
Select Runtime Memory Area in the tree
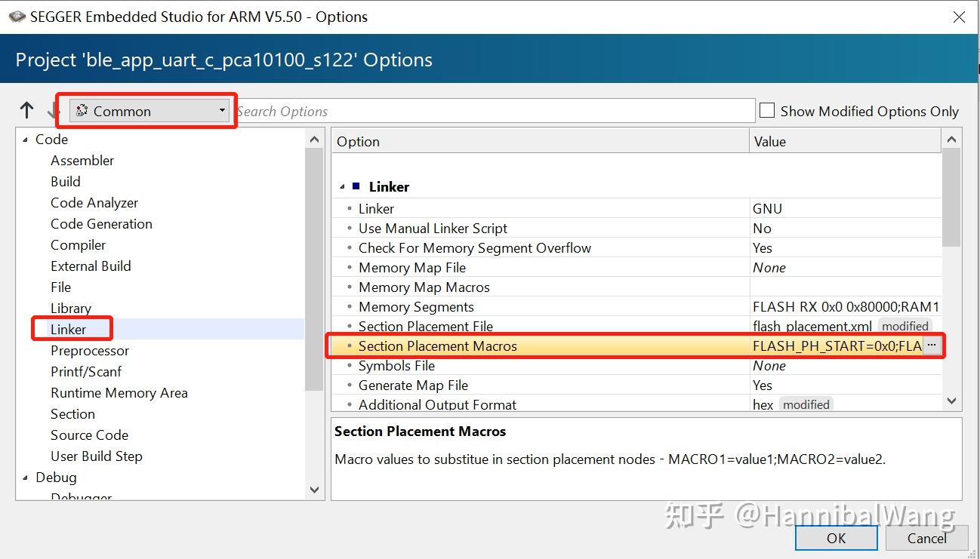(119, 392)
